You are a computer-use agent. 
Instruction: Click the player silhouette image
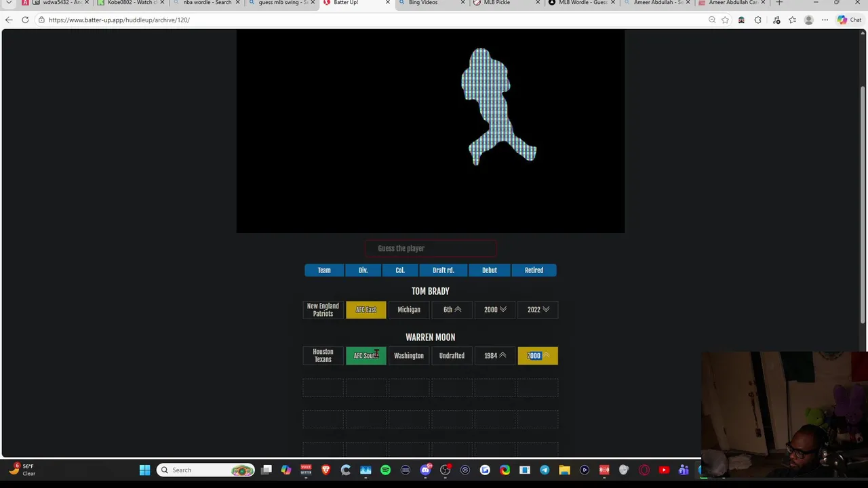(x=498, y=106)
